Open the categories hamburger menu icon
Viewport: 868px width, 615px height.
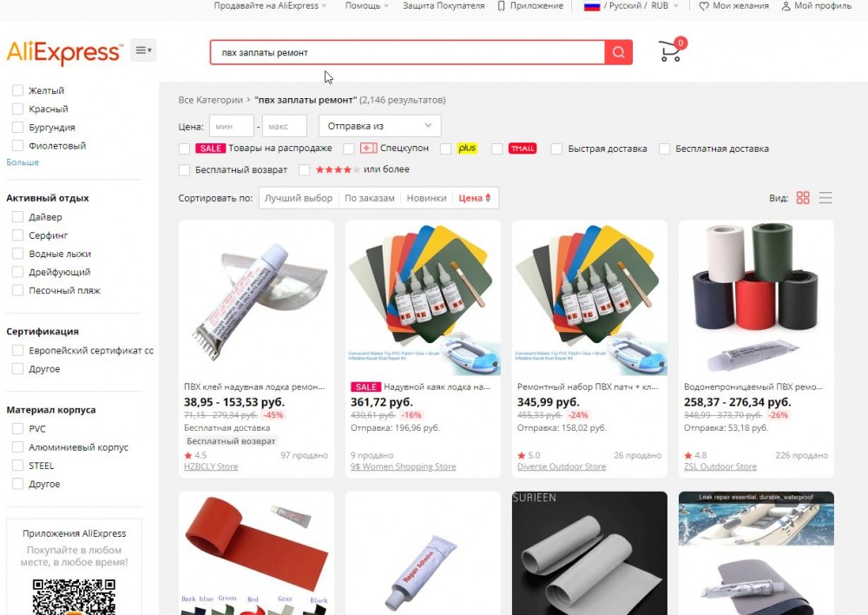coord(143,50)
